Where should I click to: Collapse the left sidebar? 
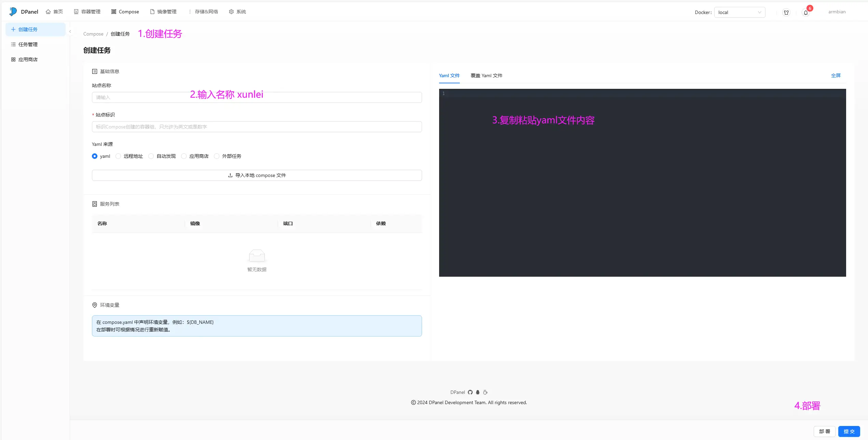coord(70,31)
